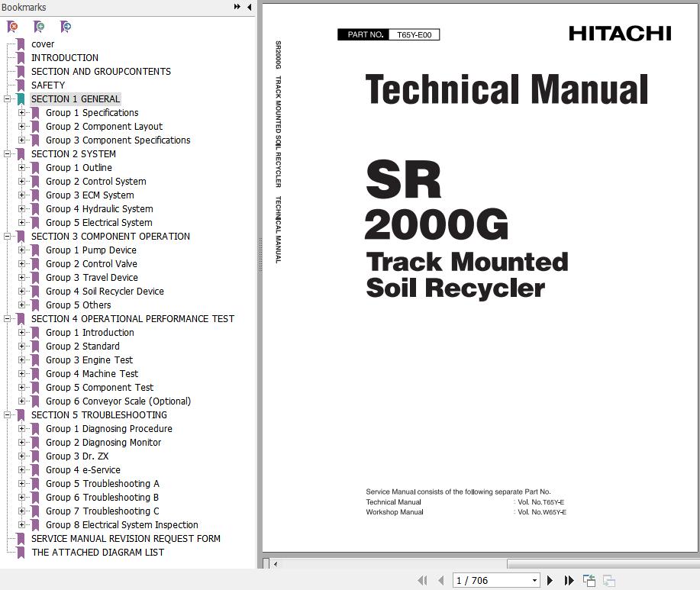This screenshot has width=700, height=590.
Task: Collapse the Bookmarks panel with left arrow
Action: point(249,7)
